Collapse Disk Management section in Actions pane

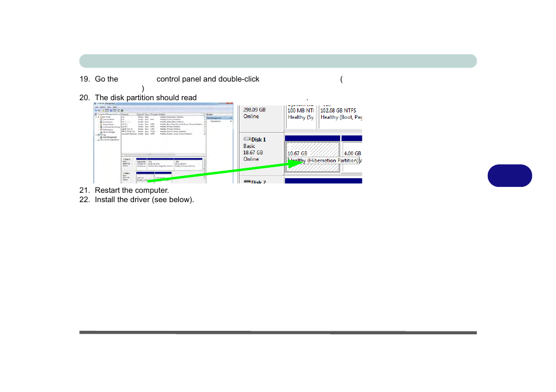point(231,118)
